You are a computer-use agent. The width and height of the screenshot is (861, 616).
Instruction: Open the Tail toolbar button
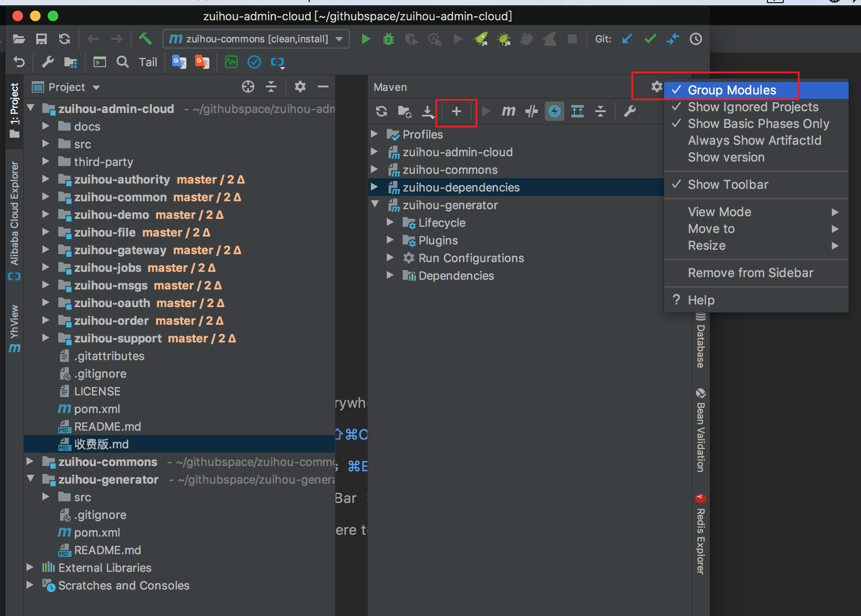(x=148, y=62)
